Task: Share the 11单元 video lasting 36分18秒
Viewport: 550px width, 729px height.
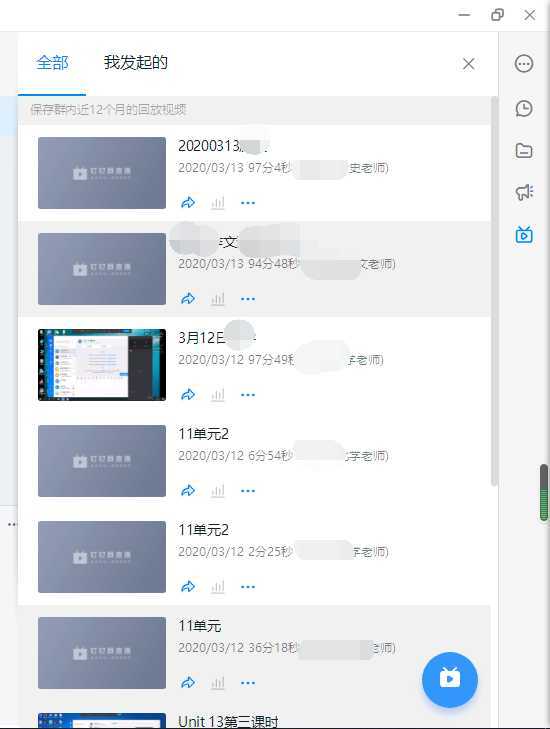Action: coord(188,683)
